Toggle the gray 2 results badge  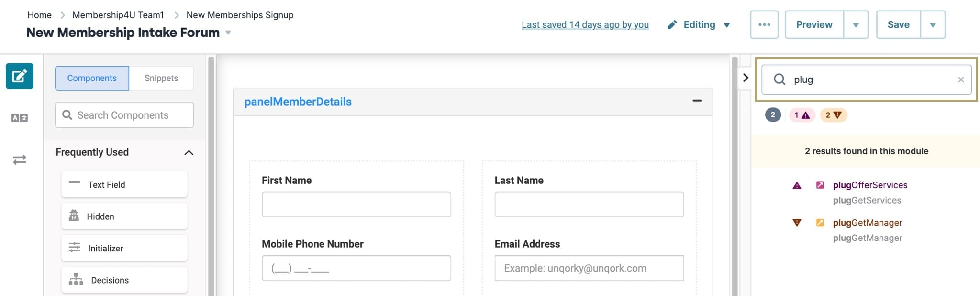(x=773, y=115)
